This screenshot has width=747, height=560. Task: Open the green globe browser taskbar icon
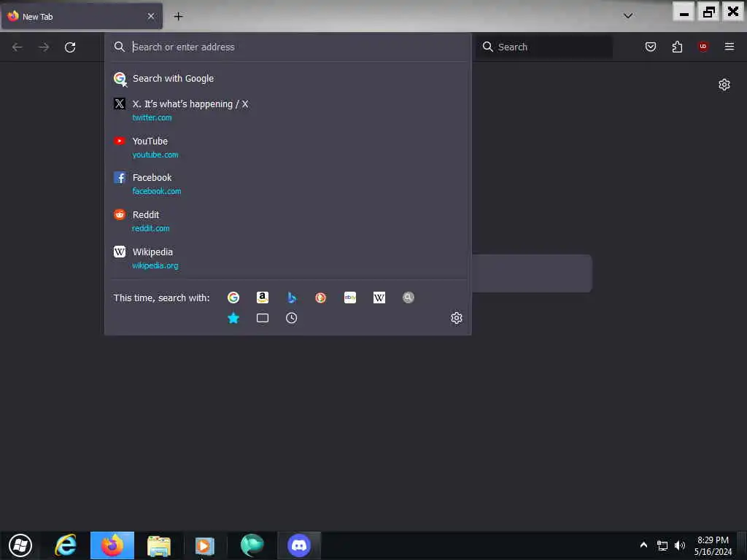252,545
